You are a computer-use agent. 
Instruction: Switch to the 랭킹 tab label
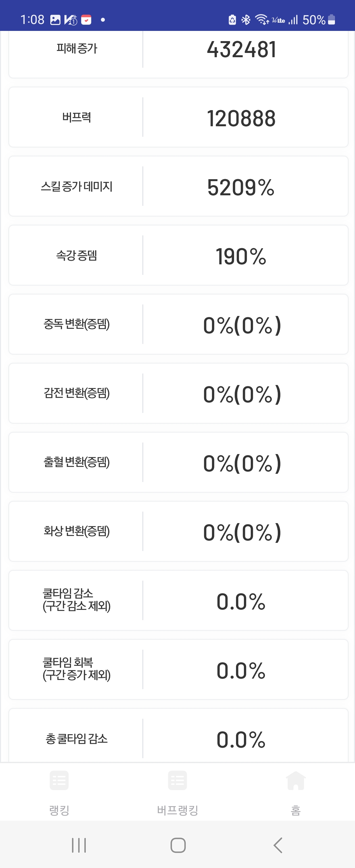59,810
